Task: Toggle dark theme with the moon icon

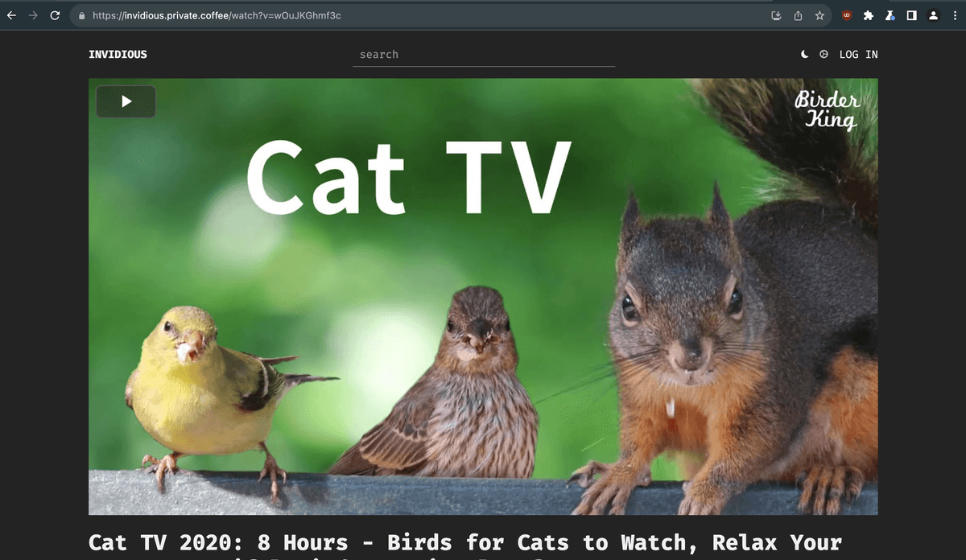Action: click(x=805, y=55)
